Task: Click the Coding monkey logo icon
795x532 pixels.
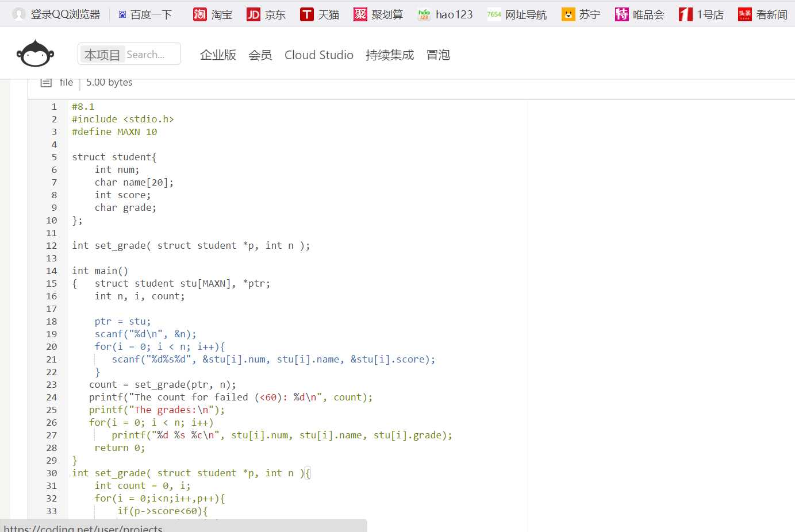Action: pyautogui.click(x=36, y=54)
